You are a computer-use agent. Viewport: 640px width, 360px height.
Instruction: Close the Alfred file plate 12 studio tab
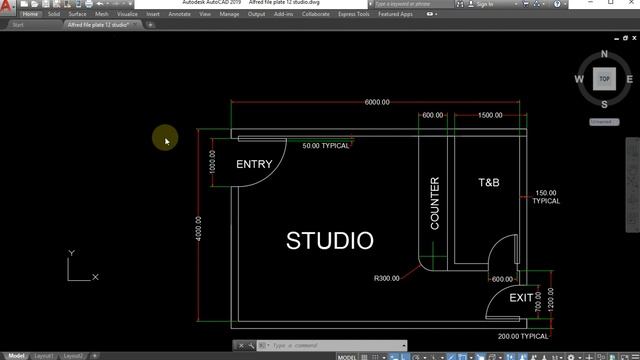coord(135,25)
